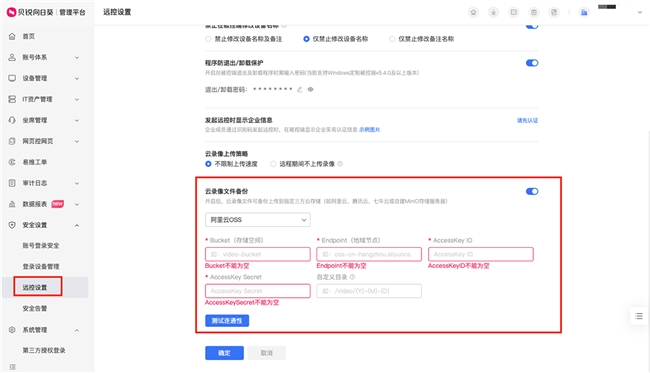
Task: Open 第三方授权登录 submenu item
Action: pyautogui.click(x=44, y=351)
